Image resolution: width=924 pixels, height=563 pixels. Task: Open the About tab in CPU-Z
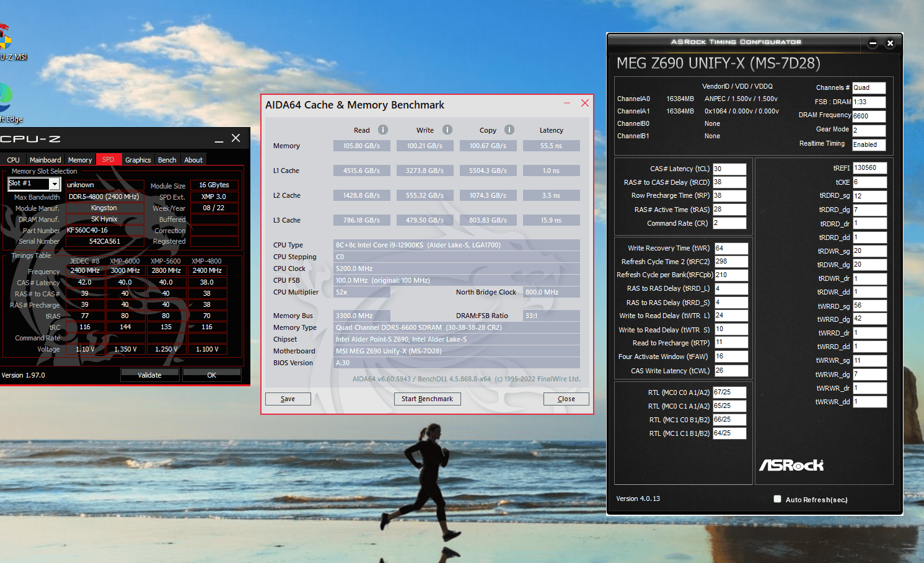193,160
